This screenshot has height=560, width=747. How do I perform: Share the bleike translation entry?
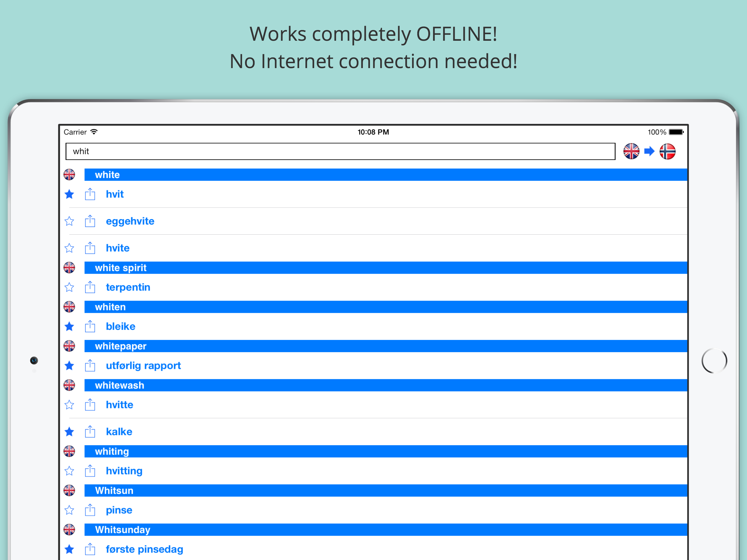click(90, 326)
